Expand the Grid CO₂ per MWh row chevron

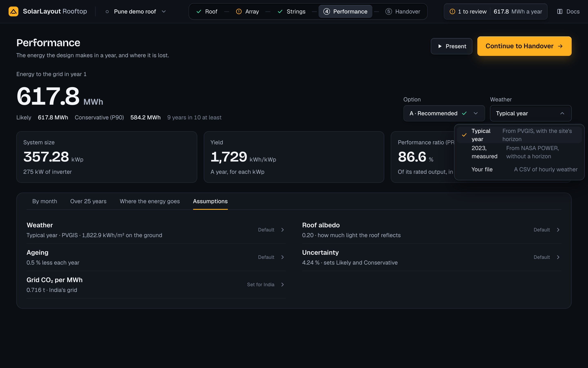click(x=283, y=285)
